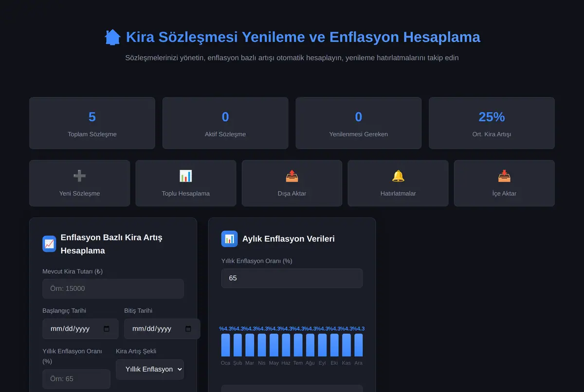This screenshot has width=584, height=392.
Task: Click the inbox icon for İçe Aktar
Action: point(504,176)
